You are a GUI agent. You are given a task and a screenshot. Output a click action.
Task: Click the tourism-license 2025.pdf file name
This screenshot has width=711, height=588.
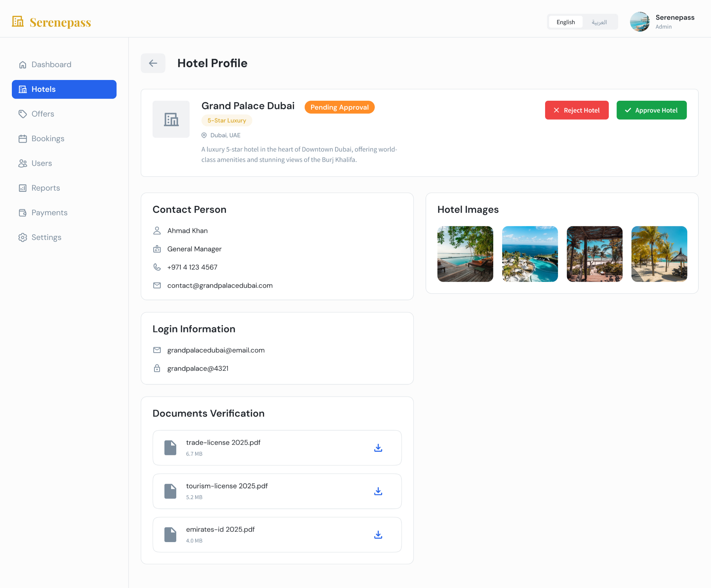227,486
